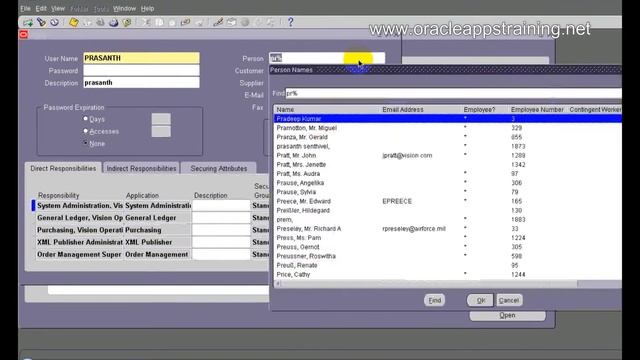Click the Description field containing prasanth

point(141,82)
